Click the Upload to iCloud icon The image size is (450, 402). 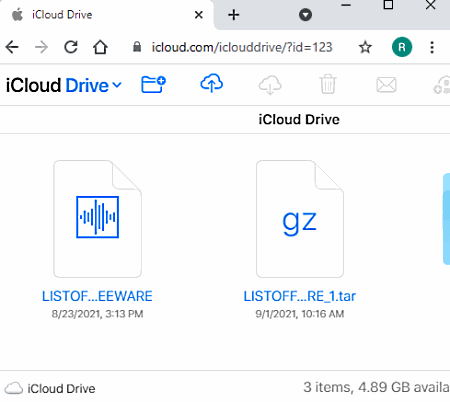[x=212, y=83]
